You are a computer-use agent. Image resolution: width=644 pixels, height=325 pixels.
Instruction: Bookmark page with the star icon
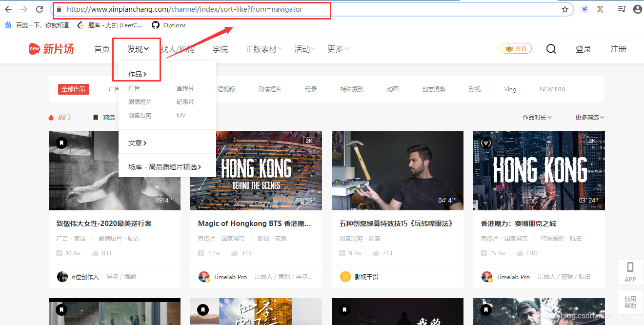pos(565,9)
